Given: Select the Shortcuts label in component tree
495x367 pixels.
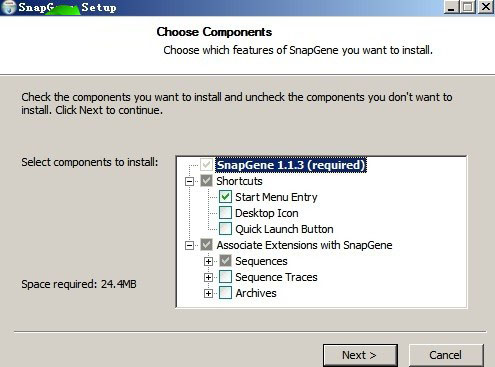Looking at the screenshot, I should (239, 181).
